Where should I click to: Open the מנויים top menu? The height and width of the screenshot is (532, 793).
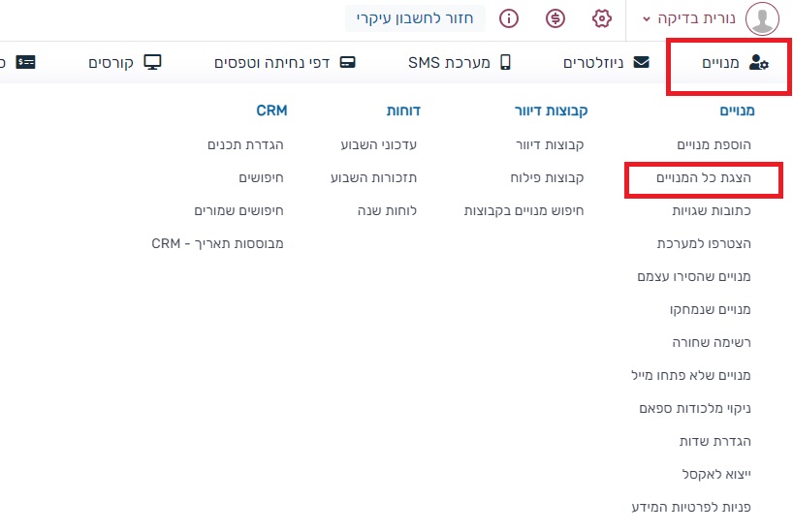pyautogui.click(x=732, y=64)
